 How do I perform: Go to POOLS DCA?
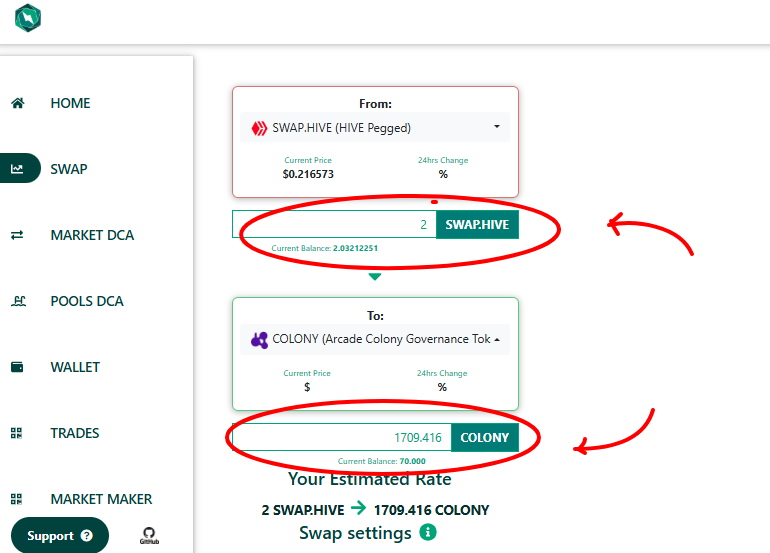87,301
